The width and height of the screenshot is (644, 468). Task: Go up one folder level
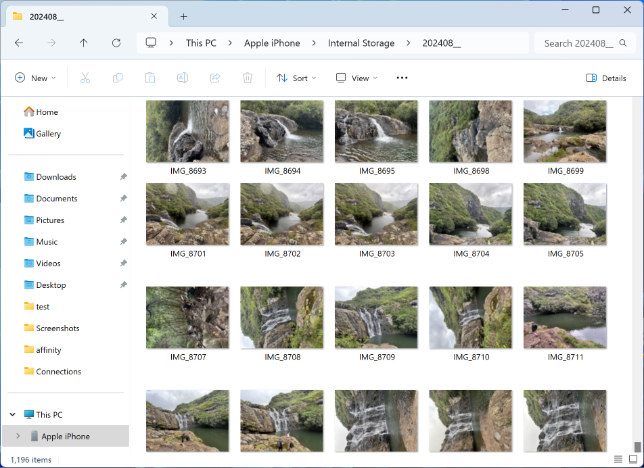click(x=84, y=43)
